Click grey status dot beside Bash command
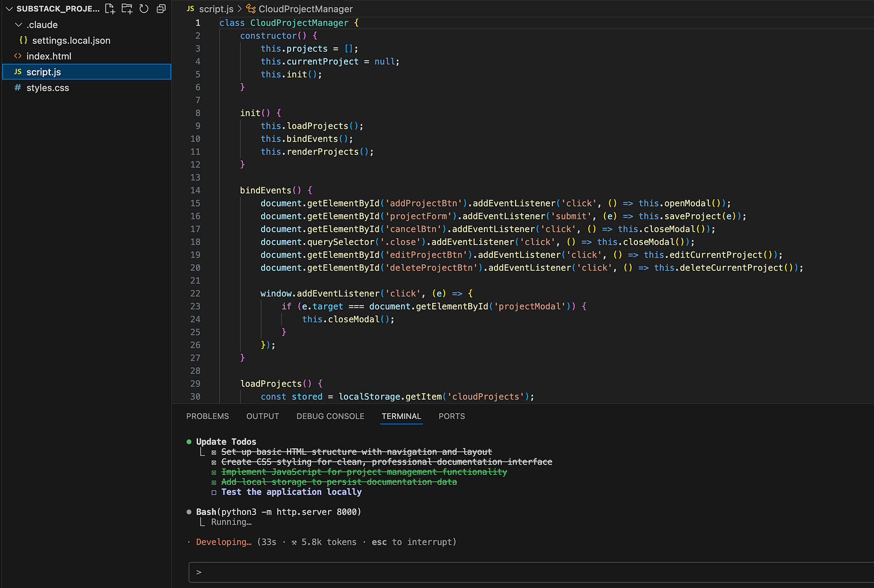 tap(189, 512)
